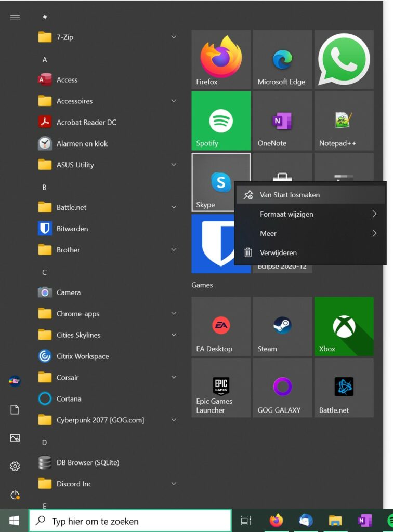
Task: Launch the Epic Games Launcher tile
Action: tap(221, 388)
